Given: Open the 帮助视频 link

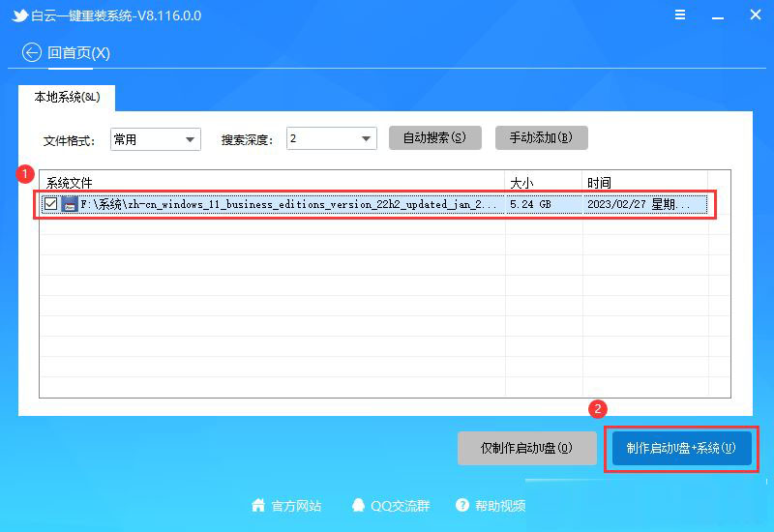Looking at the screenshot, I should [x=500, y=506].
